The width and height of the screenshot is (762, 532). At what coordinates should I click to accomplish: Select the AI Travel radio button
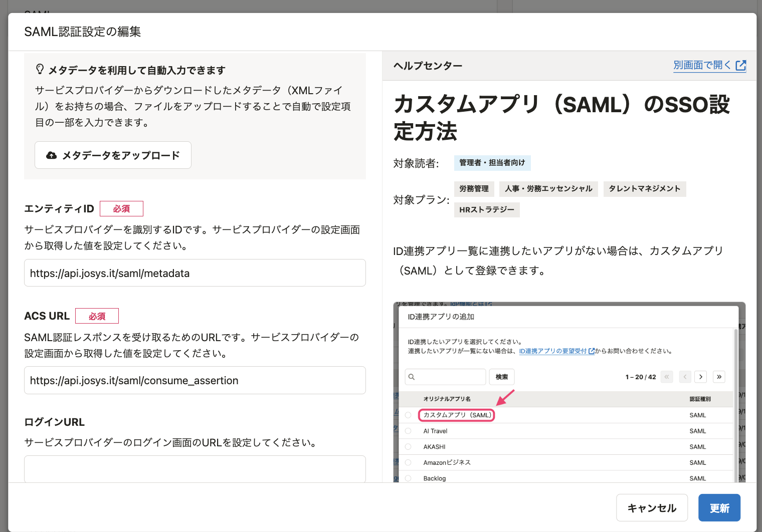[408, 431]
